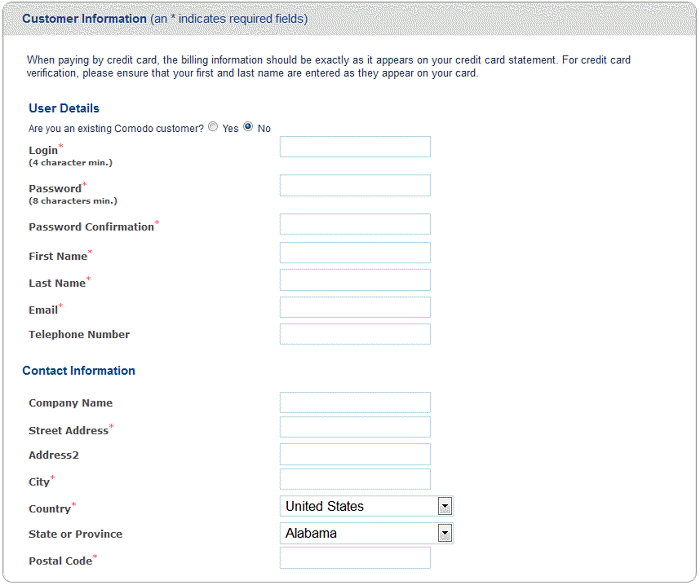Click the United States country combo box
700x585 pixels.
tap(367, 506)
